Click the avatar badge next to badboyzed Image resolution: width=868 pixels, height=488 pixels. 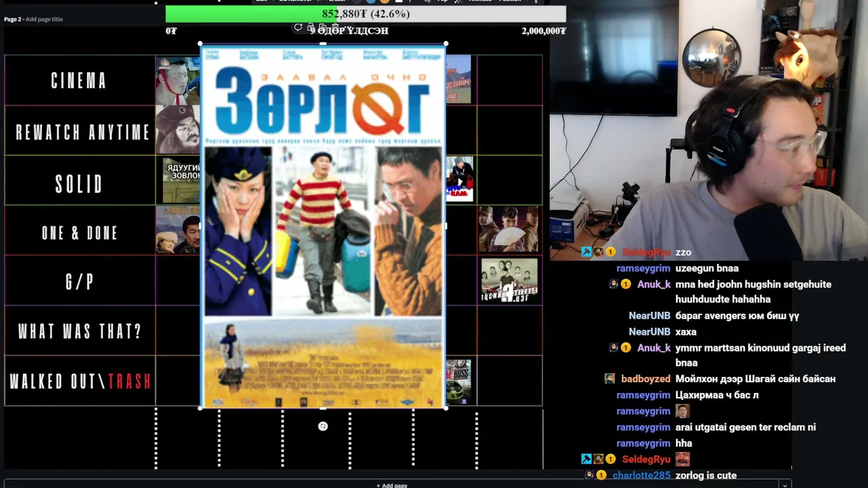[x=610, y=379]
